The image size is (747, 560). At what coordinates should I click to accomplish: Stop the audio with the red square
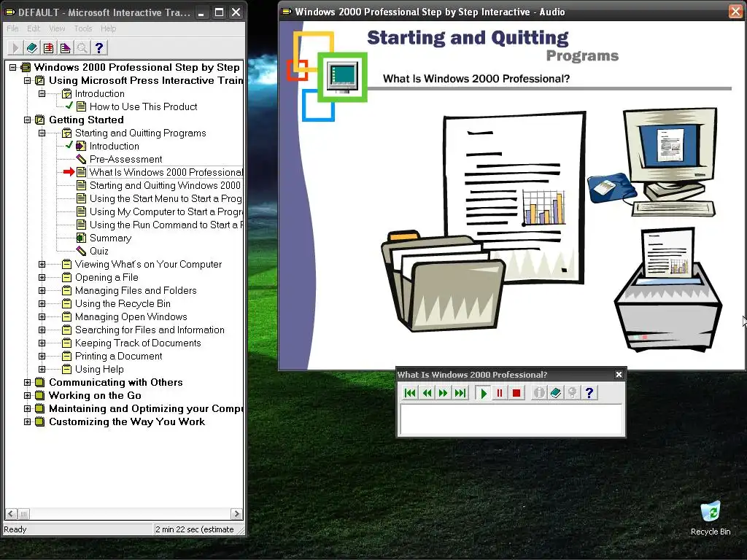click(x=516, y=393)
